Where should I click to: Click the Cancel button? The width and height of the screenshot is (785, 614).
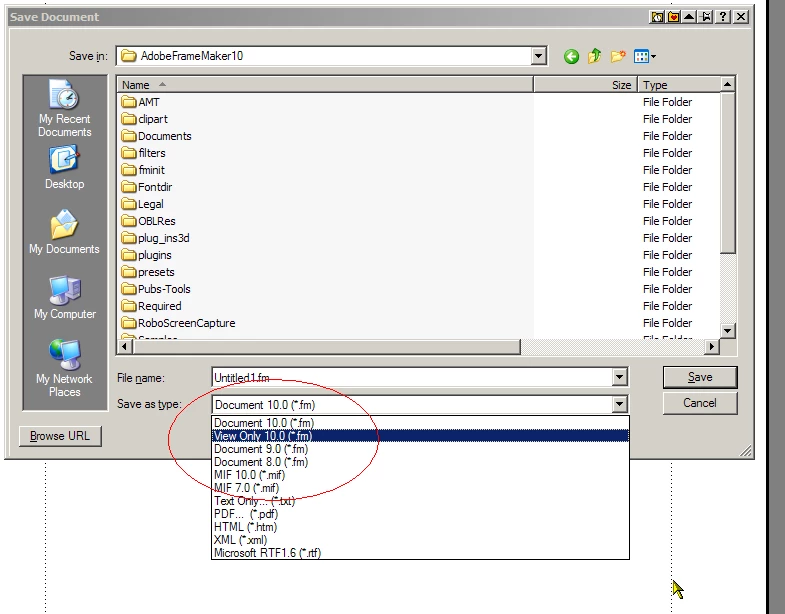(700, 403)
